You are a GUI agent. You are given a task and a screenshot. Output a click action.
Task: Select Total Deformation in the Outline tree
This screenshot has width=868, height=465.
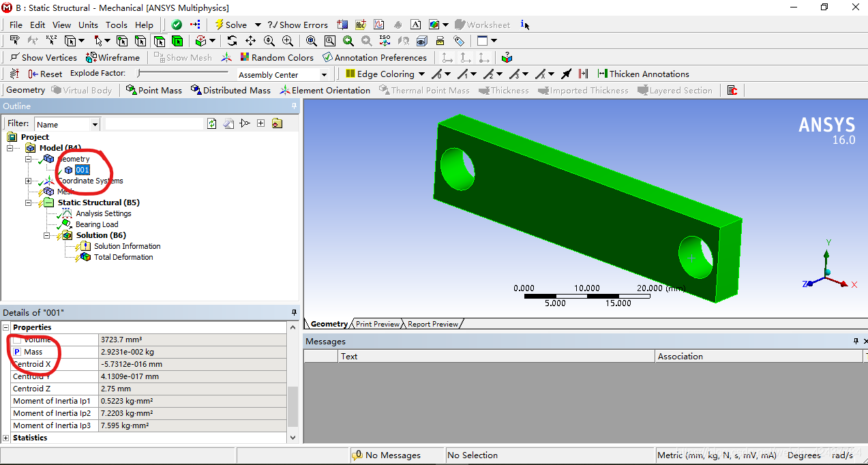coord(123,257)
